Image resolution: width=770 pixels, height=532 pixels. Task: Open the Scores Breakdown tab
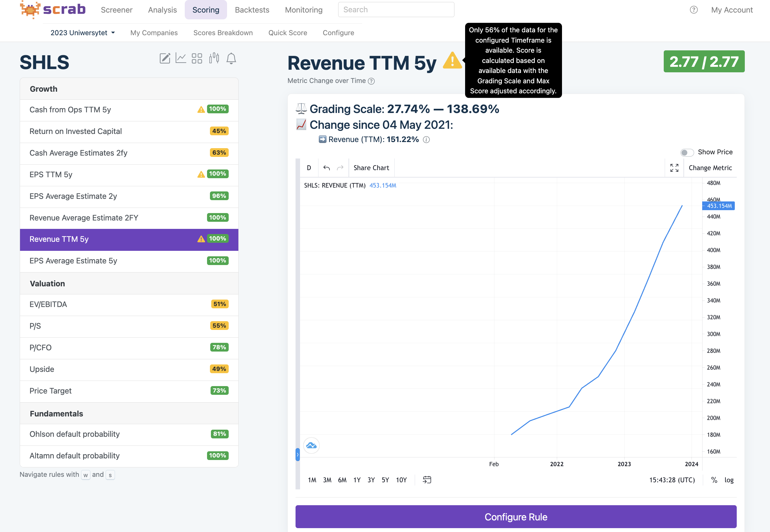[x=223, y=33]
